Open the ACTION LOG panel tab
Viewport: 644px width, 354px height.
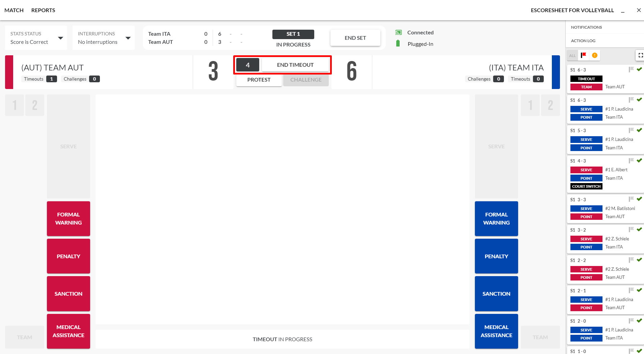[583, 41]
